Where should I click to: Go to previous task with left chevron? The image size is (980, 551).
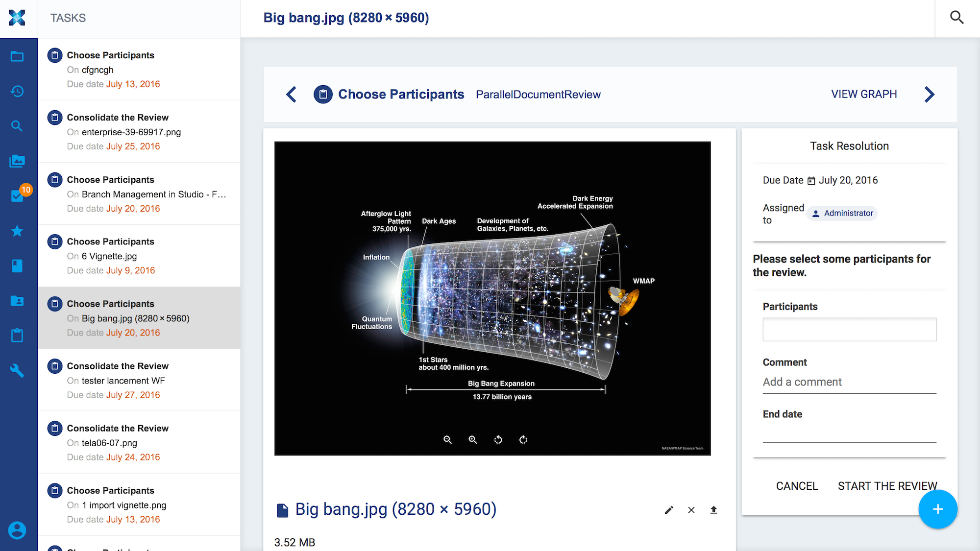tap(292, 94)
